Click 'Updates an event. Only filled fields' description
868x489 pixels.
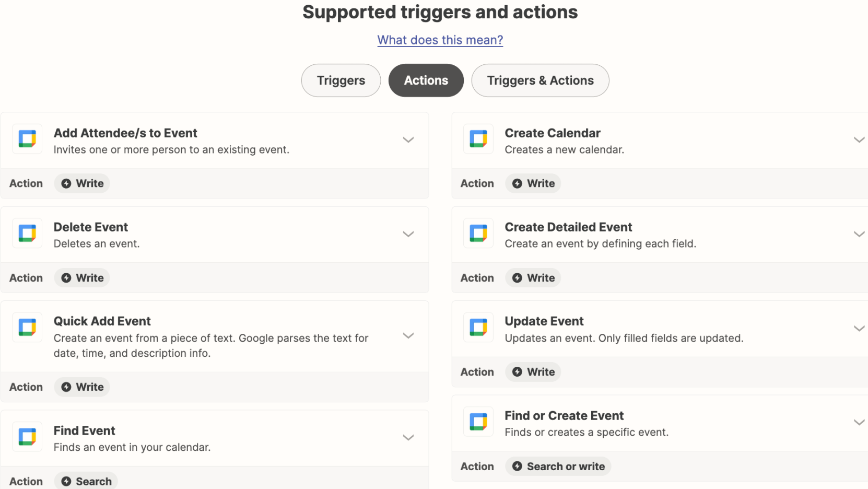click(x=624, y=339)
